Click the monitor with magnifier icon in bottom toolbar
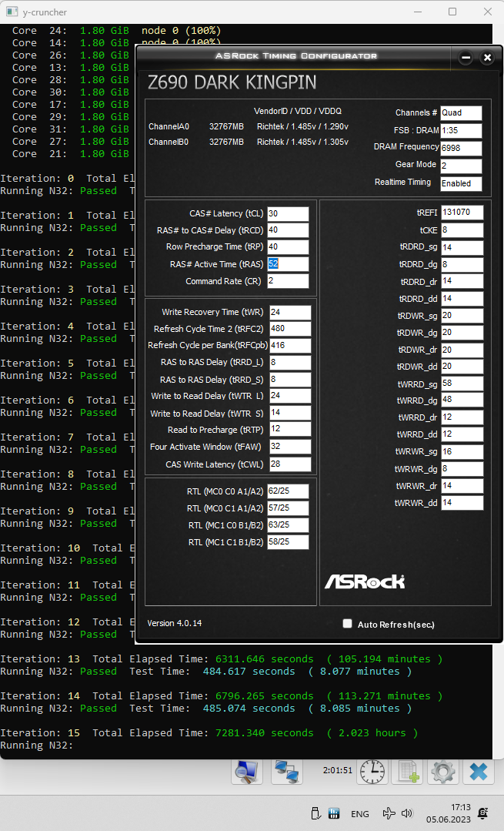The image size is (504, 831). pos(247,771)
